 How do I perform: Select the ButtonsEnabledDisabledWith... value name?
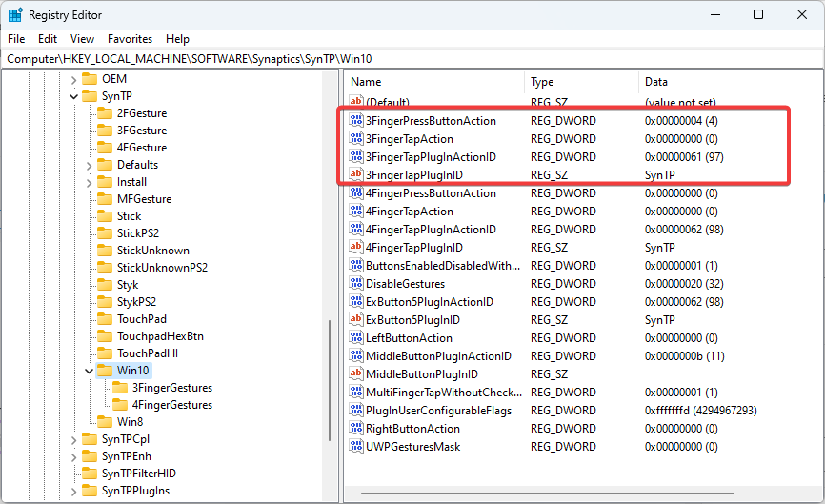(443, 266)
